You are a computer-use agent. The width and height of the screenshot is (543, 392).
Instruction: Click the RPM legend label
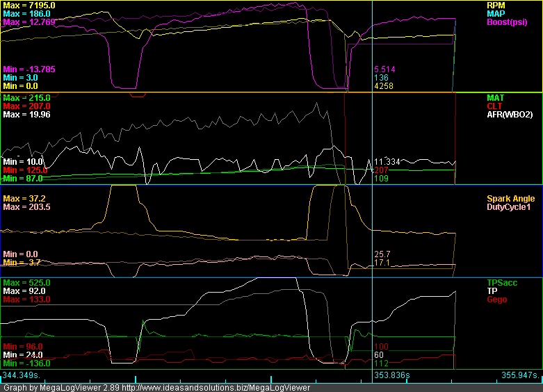496,6
